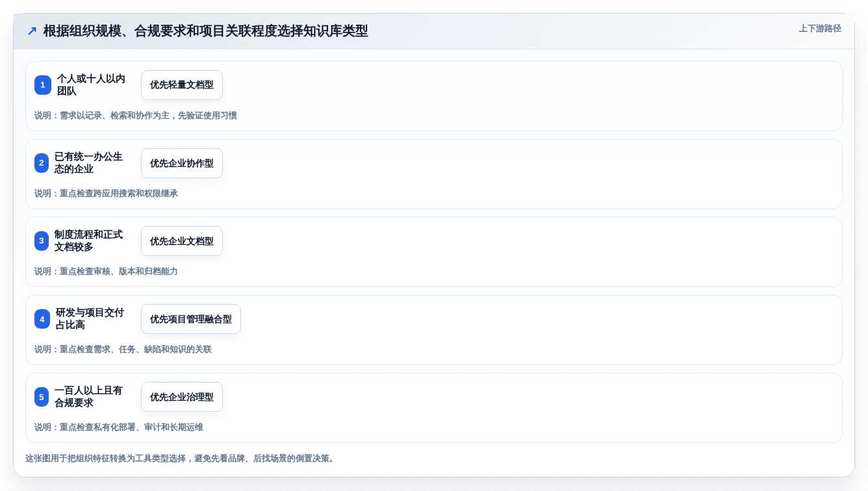Click step badge 1 for 个人或十人以内团队

[x=43, y=85]
